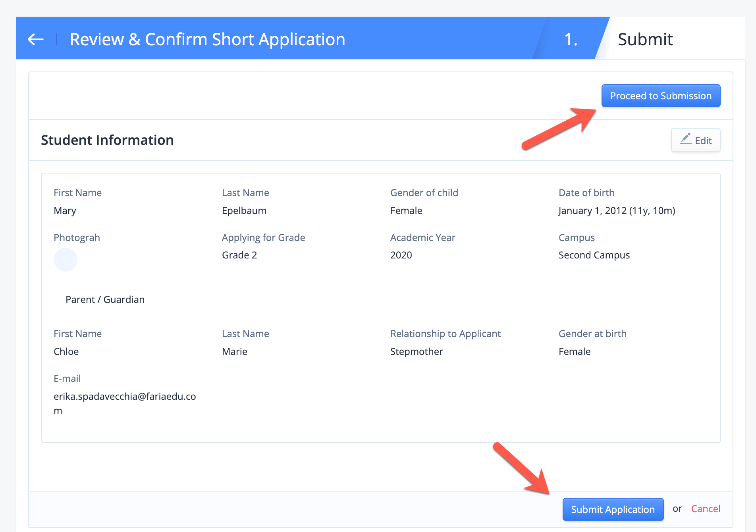The height and width of the screenshot is (532, 756).
Task: Click Proceed to Submission button
Action: click(x=661, y=96)
